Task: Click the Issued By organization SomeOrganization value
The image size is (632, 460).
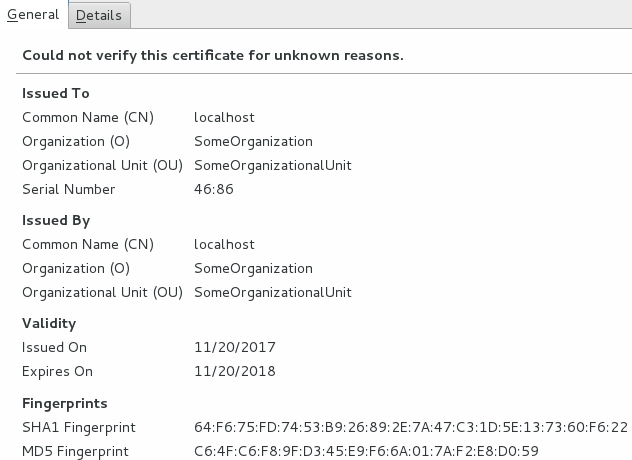Action: click(253, 269)
